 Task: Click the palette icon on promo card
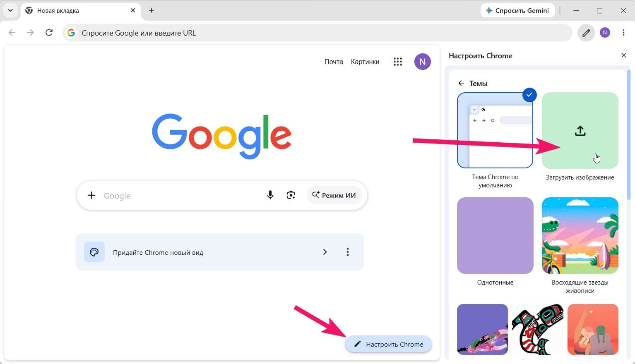(94, 252)
